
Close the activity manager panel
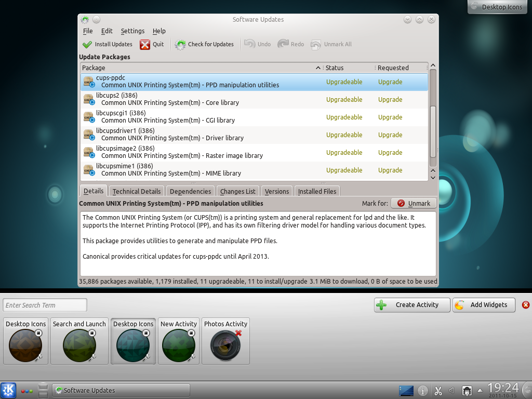[x=526, y=304]
